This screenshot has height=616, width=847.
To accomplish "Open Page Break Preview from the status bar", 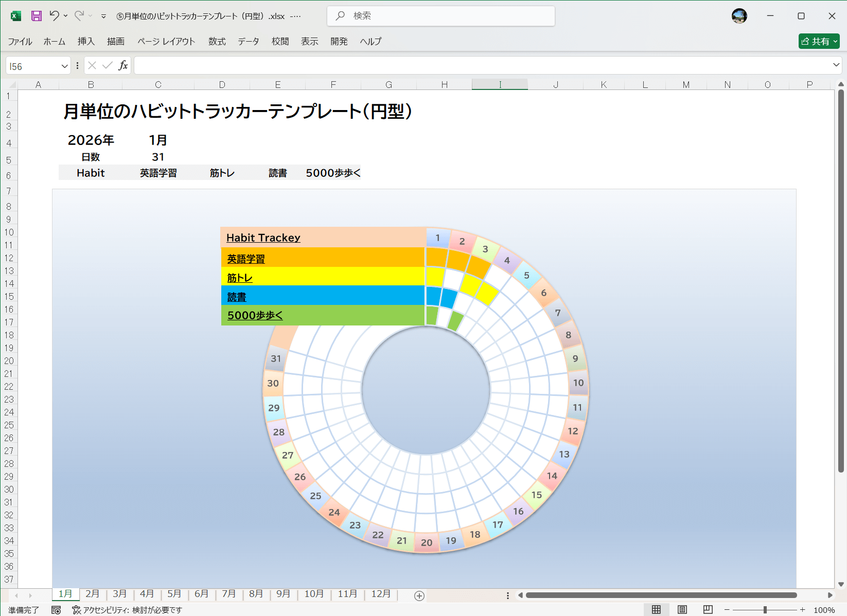I will tap(708, 609).
